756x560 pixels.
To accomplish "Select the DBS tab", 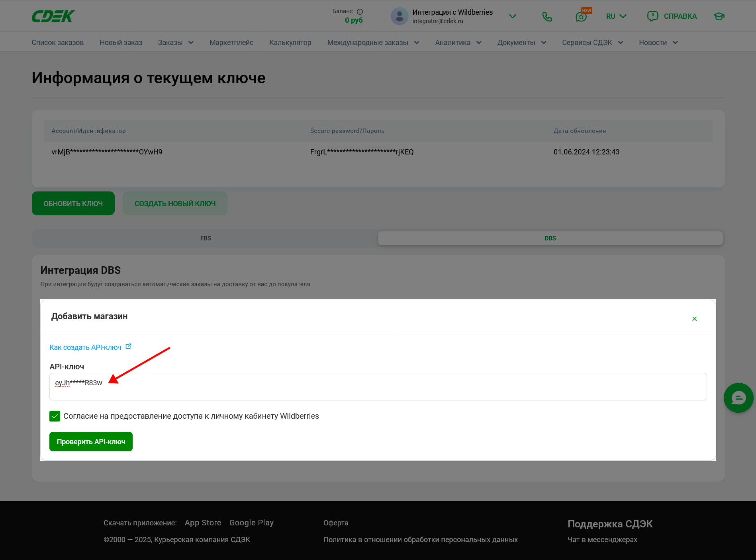I will click(x=550, y=238).
